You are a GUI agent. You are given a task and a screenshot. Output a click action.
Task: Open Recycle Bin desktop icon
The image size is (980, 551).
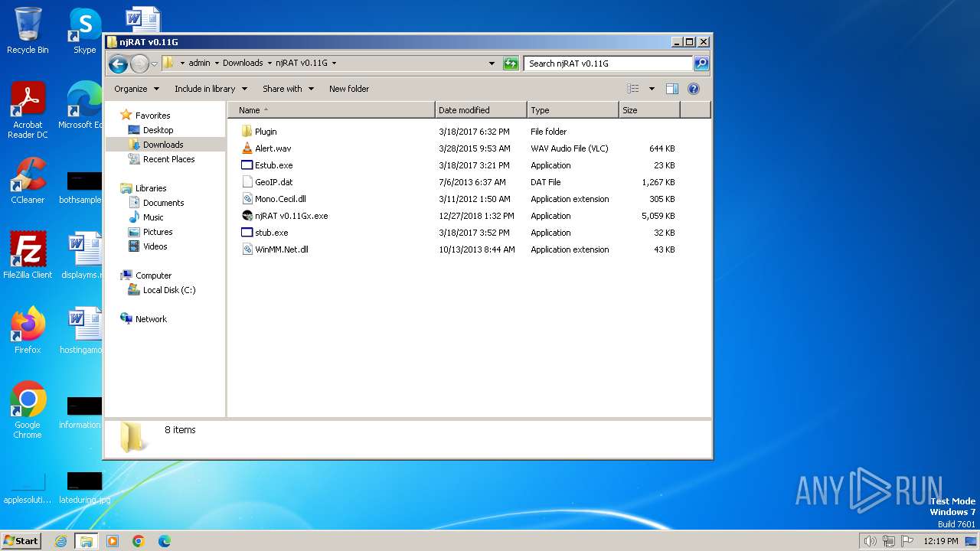(x=28, y=31)
